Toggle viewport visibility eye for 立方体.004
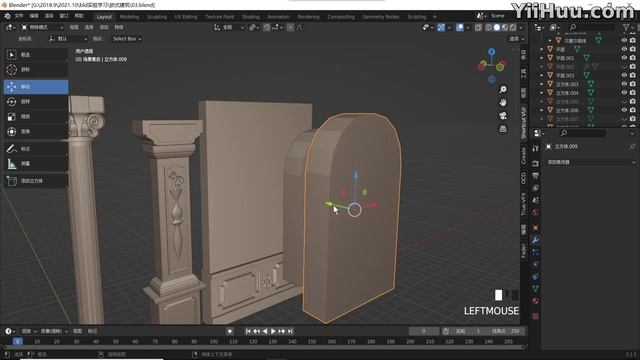 [624, 93]
